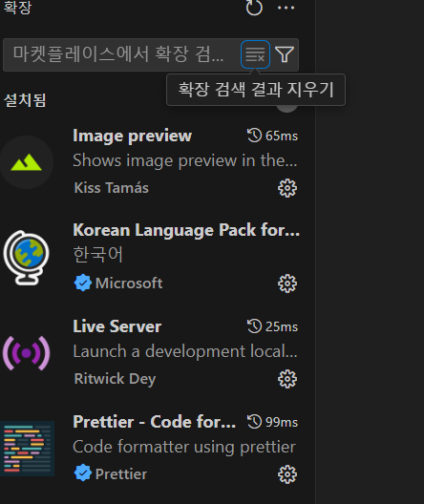Click the 확장 panel title
424x504 pixels.
pyautogui.click(x=17, y=7)
